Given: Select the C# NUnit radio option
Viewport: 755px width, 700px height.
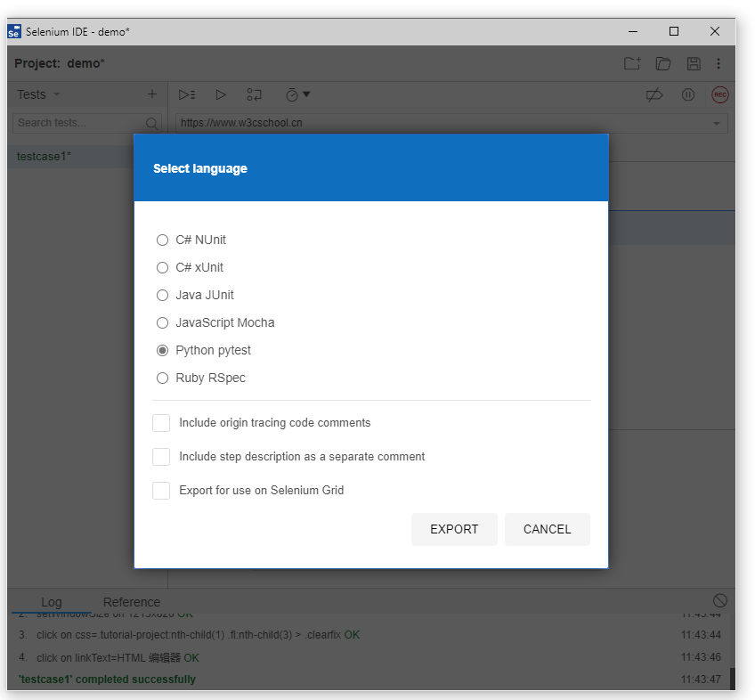Looking at the screenshot, I should pos(162,240).
